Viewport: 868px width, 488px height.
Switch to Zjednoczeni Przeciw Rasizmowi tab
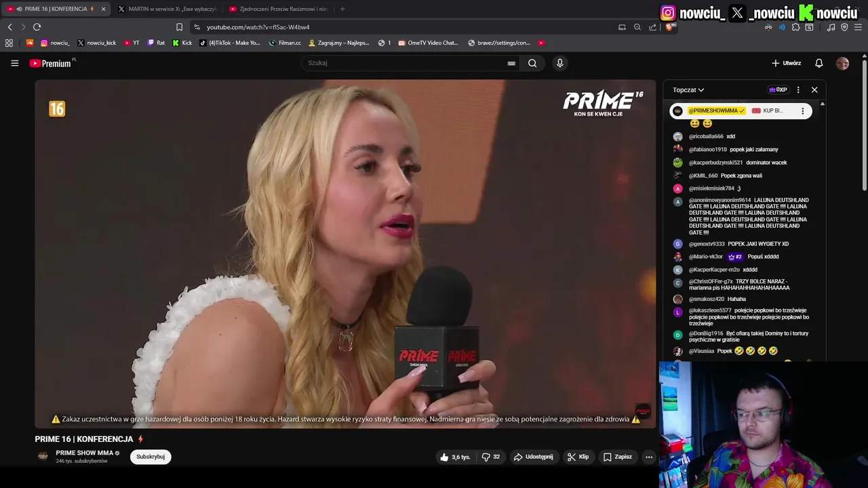(x=278, y=9)
